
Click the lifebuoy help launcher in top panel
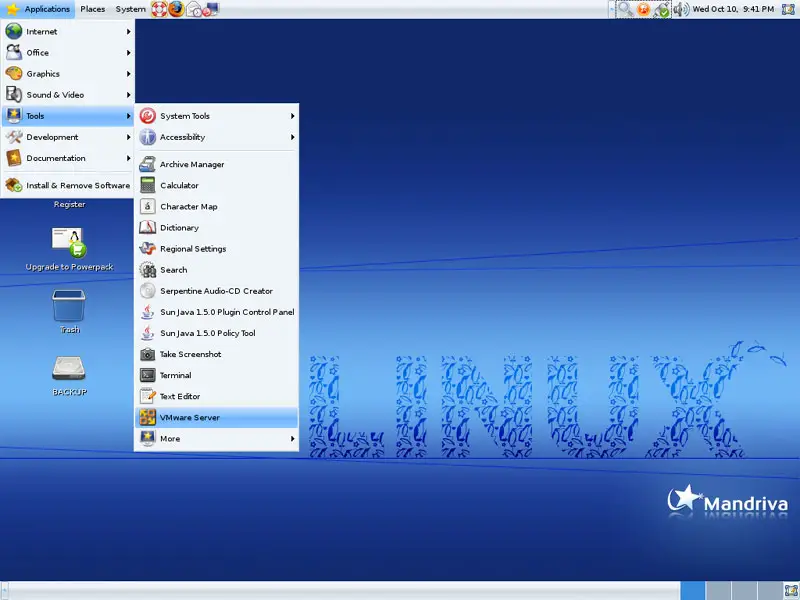point(159,9)
